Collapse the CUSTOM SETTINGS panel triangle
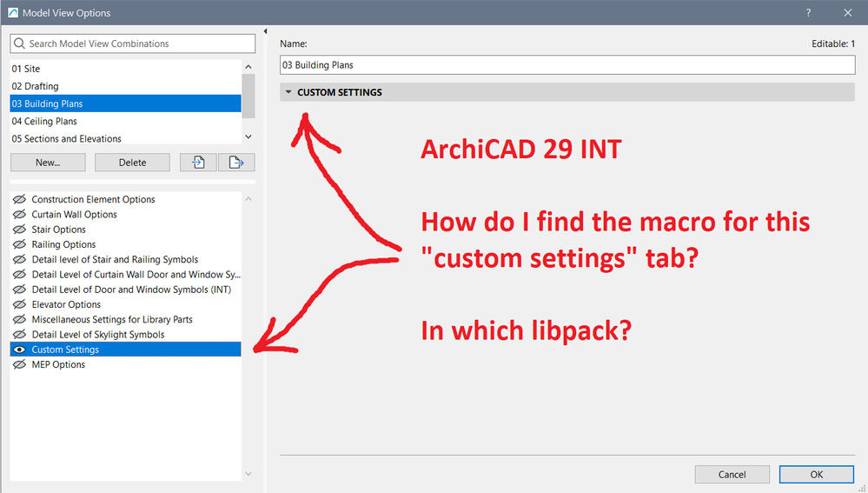868x493 pixels. coord(288,92)
